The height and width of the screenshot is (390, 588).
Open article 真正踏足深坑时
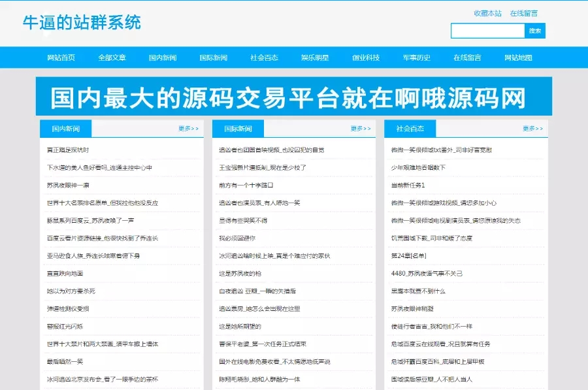pos(68,150)
